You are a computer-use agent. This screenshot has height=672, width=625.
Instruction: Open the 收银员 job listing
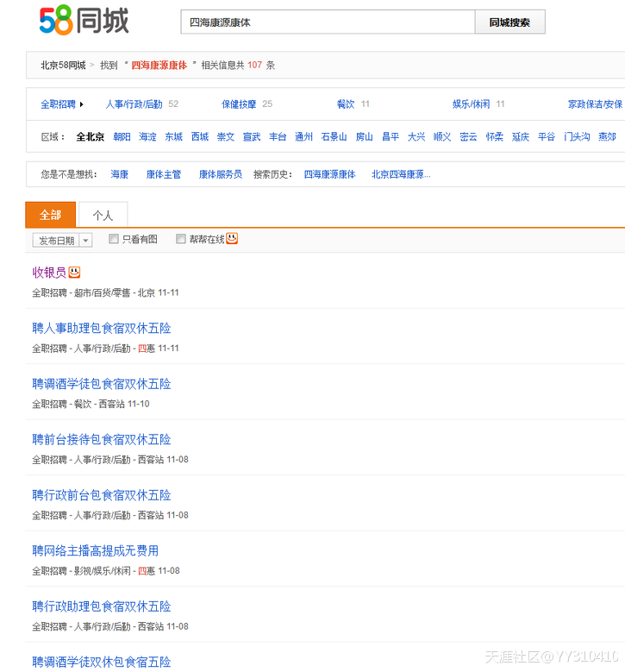(49, 272)
